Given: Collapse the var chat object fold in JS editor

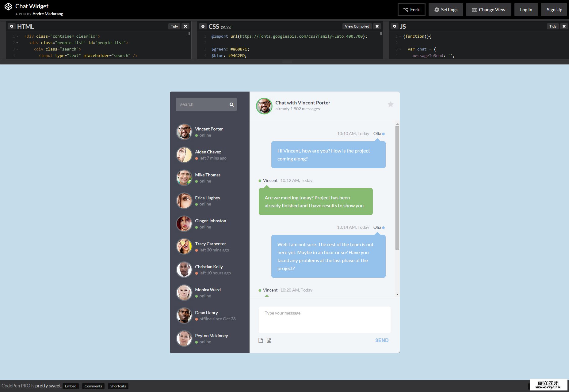Looking at the screenshot, I should coord(400,49).
